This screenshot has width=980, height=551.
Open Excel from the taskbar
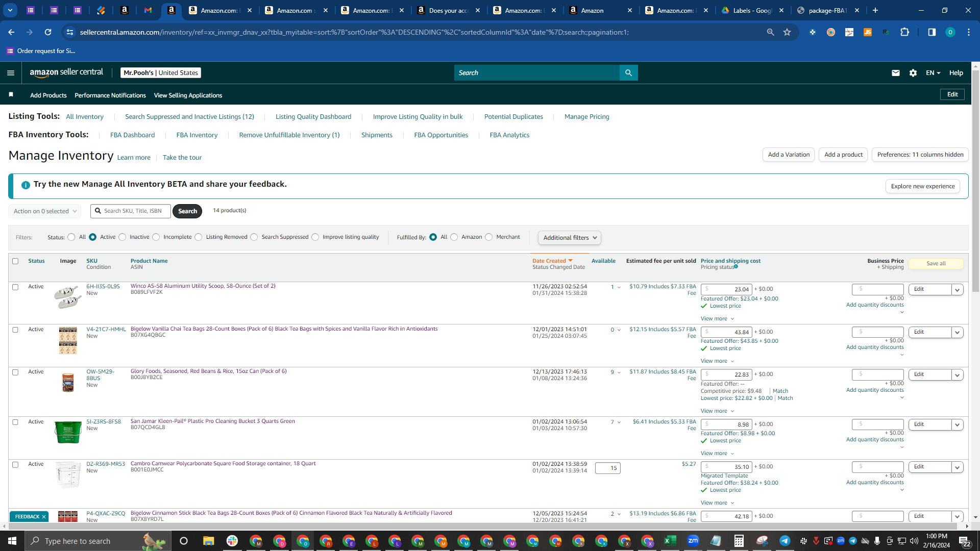670,541
